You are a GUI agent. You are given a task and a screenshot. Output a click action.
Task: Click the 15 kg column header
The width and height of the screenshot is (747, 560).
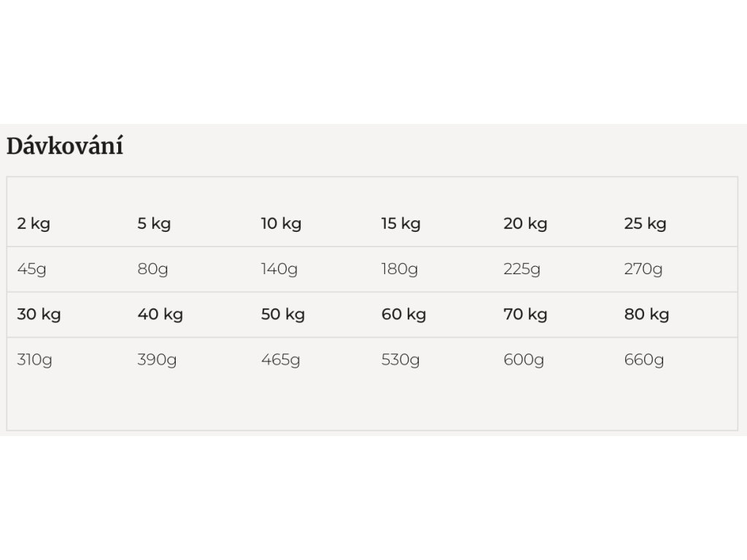(x=400, y=223)
